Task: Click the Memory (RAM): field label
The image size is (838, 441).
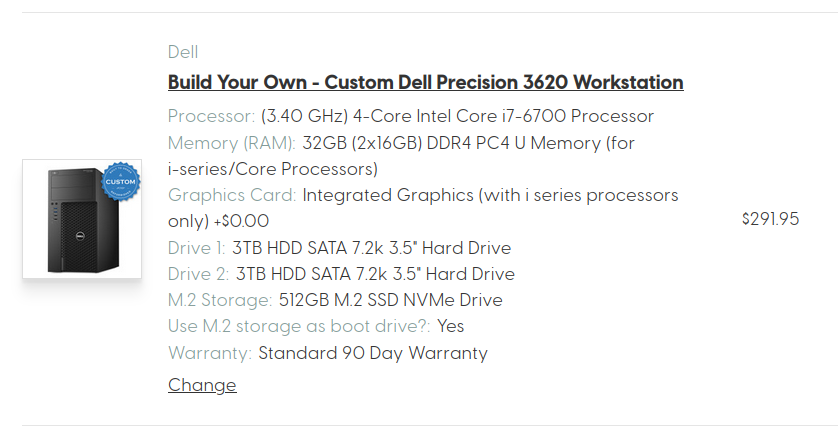Action: 232,143
